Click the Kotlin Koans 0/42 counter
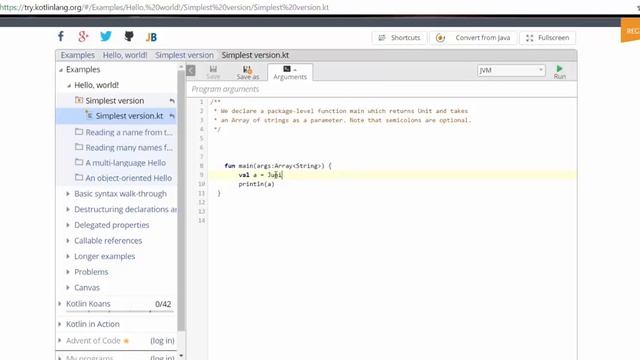Viewport: 640px width, 360px height. point(163,304)
